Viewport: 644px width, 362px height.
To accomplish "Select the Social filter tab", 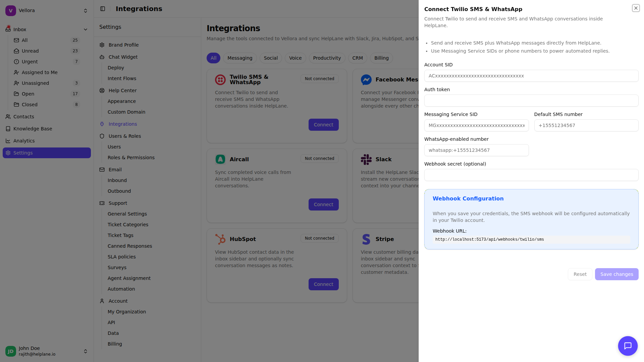I will [x=271, y=58].
